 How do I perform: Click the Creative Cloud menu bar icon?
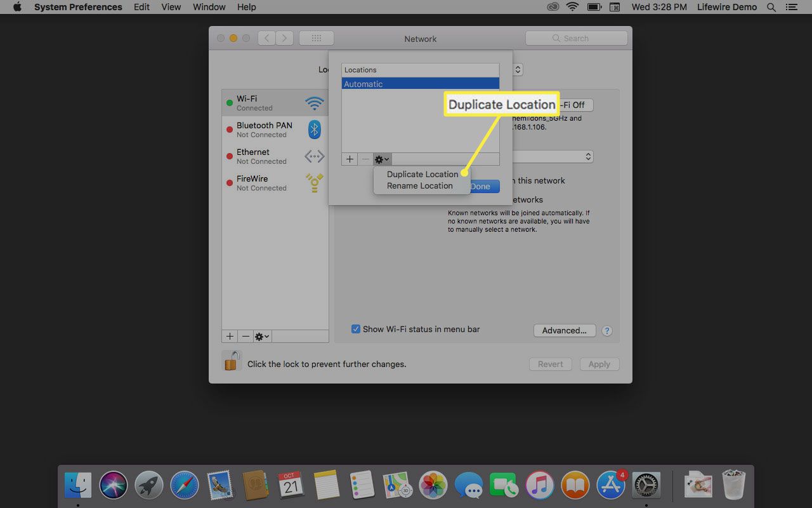[553, 7]
